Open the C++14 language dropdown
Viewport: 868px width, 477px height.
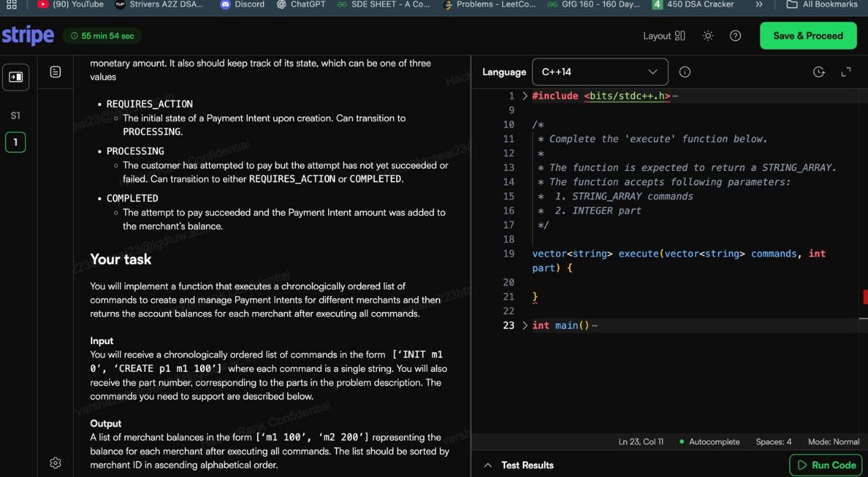599,72
